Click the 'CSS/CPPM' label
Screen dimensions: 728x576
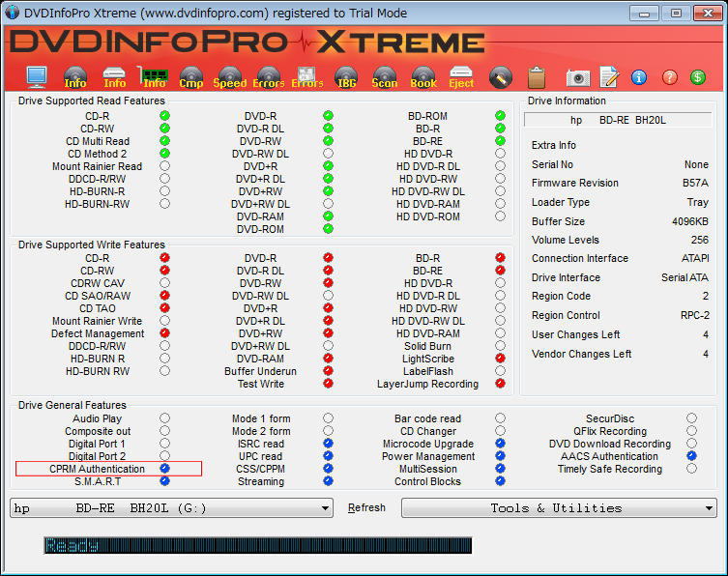(260, 469)
